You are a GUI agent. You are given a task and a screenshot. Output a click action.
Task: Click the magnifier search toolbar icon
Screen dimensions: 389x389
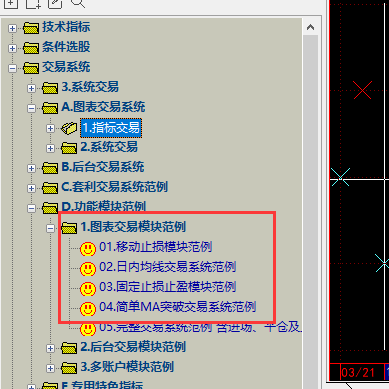[x=78, y=3]
